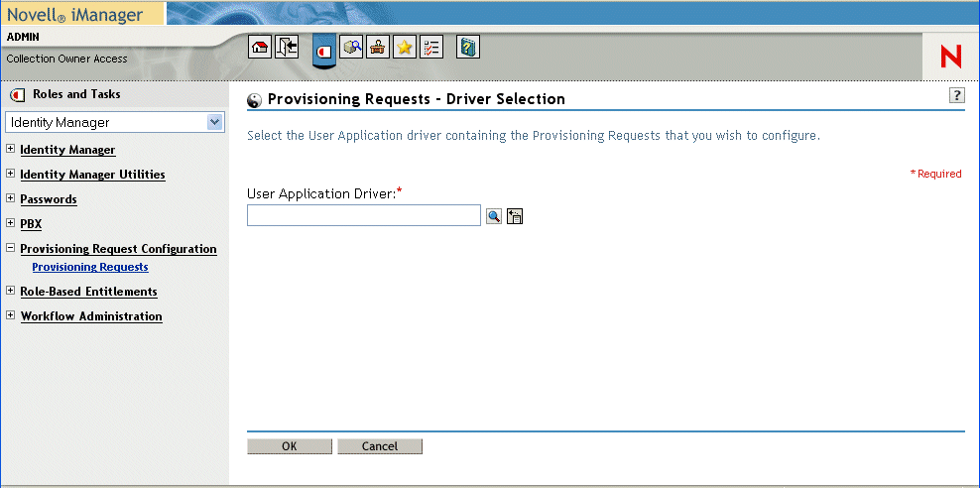Select the Roles and Tasks toolbar icon

pyautogui.click(x=323, y=50)
